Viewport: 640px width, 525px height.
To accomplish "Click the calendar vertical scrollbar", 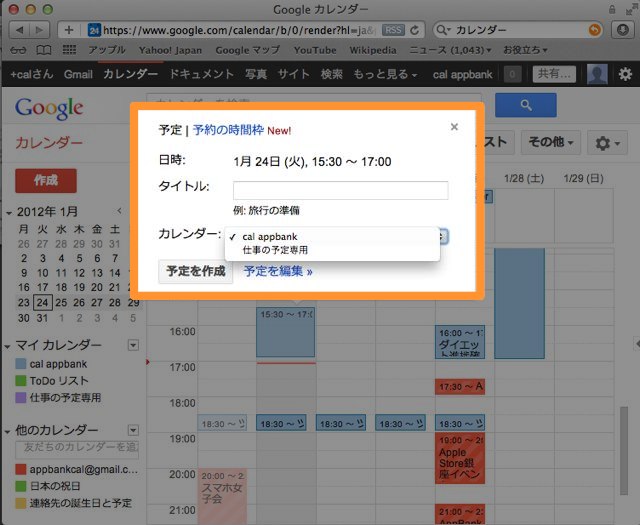I will (623, 450).
